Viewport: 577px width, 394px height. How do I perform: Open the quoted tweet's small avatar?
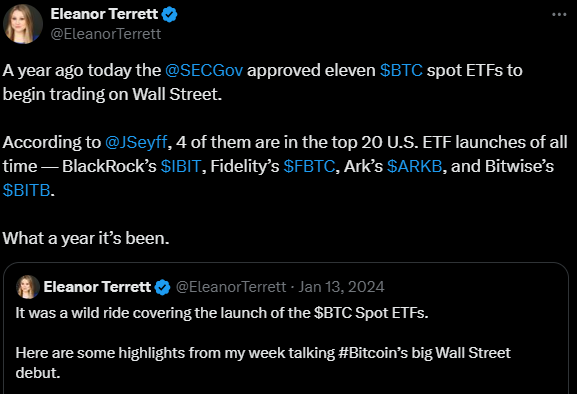click(28, 287)
